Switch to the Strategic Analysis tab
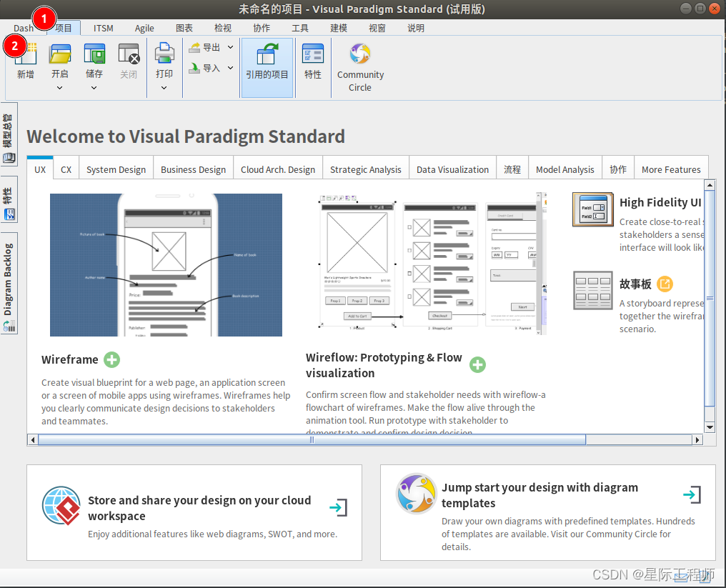Screen dimensions: 726x588 tap(366, 169)
